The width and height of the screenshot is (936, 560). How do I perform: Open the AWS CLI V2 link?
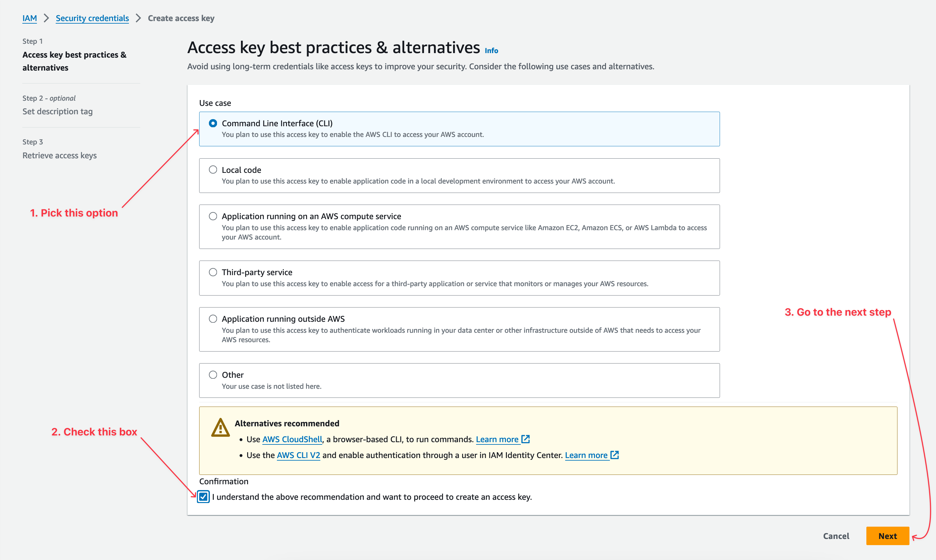tap(298, 455)
